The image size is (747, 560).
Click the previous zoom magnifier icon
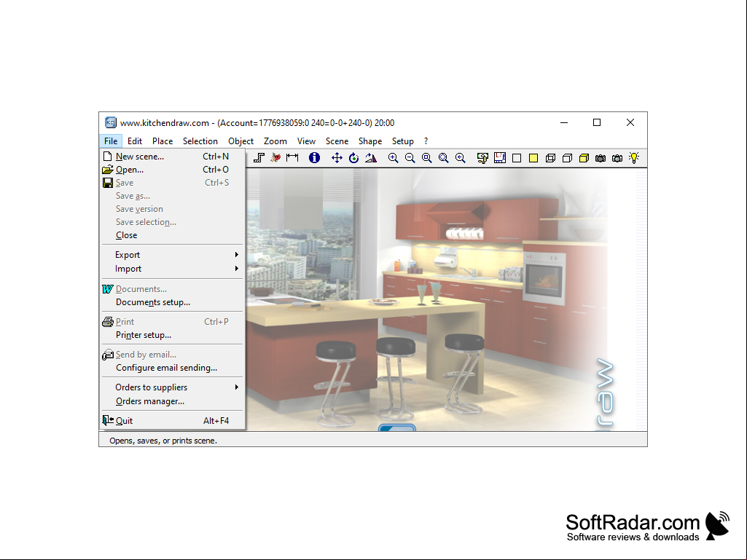pos(460,158)
